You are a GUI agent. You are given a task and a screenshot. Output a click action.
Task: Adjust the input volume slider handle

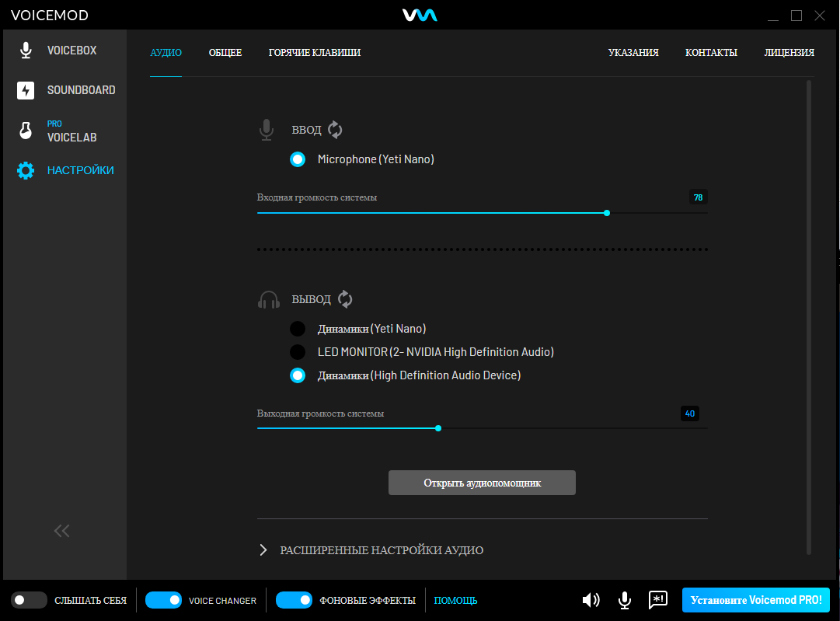(607, 213)
